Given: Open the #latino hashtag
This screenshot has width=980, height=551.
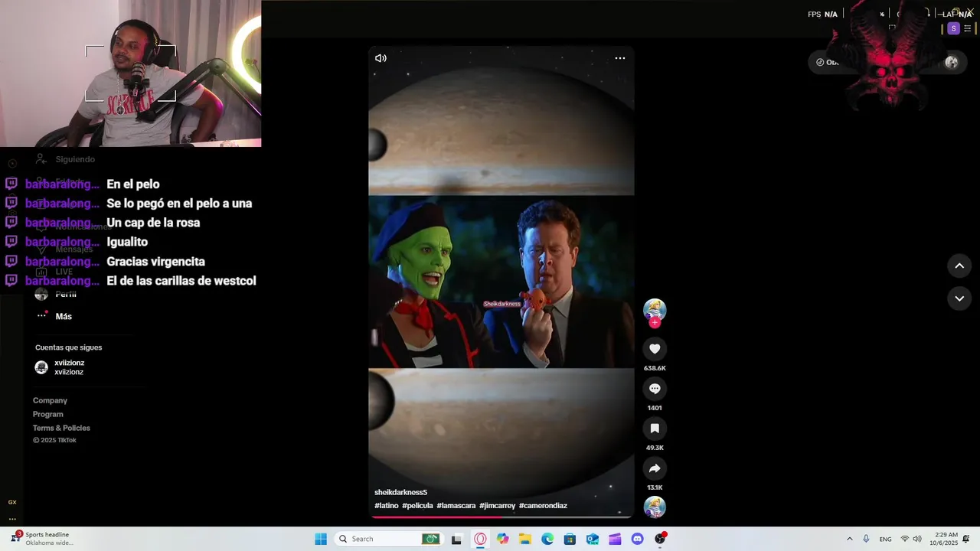Looking at the screenshot, I should tap(387, 506).
